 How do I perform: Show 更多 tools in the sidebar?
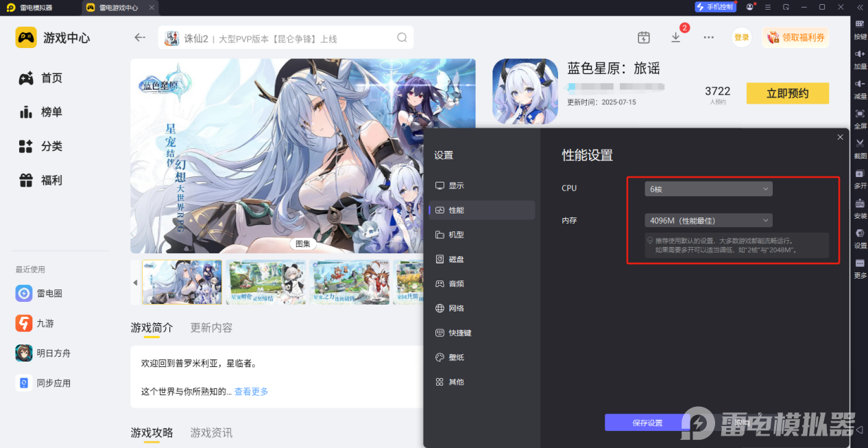click(860, 268)
